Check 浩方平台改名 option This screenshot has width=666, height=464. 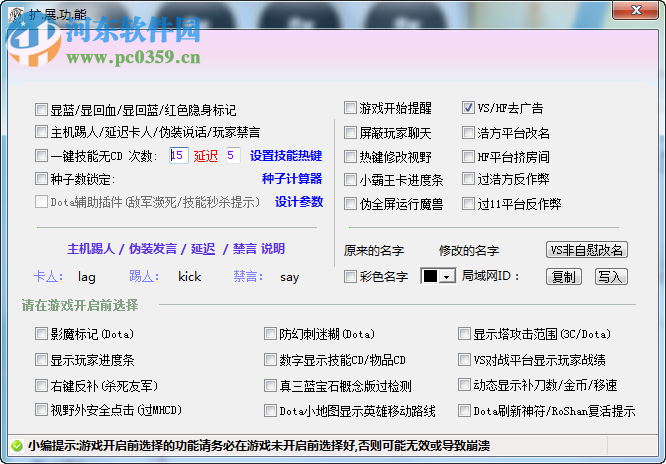tap(468, 133)
